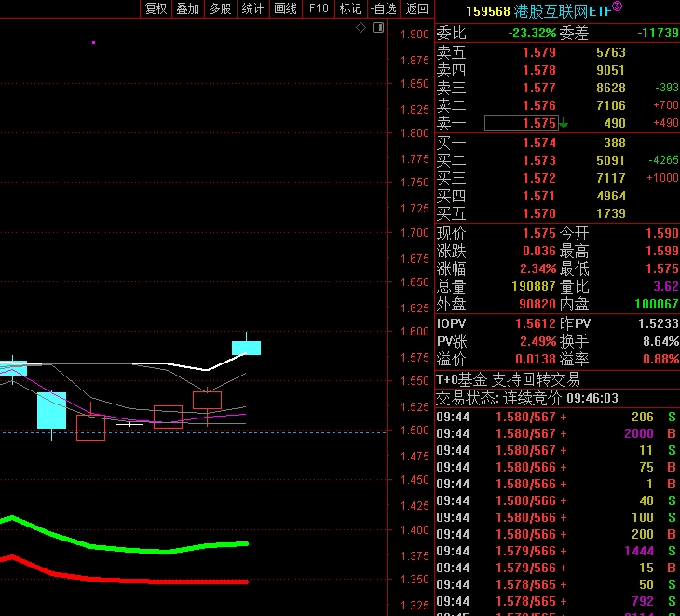Click the 现价 value 1.575
The width and height of the screenshot is (680, 616).
coord(539,233)
